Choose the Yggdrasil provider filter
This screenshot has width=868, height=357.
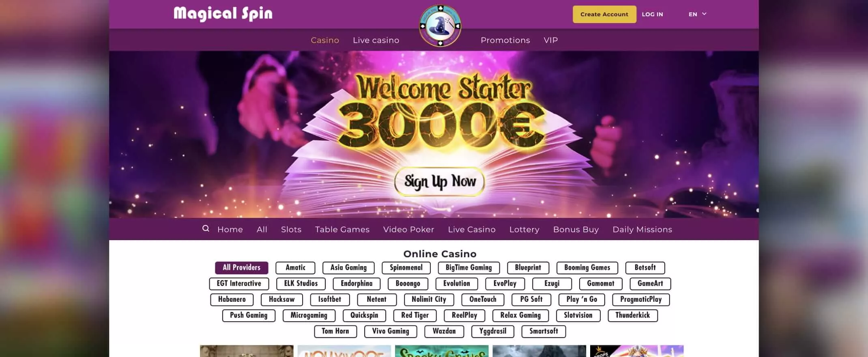[x=493, y=331]
